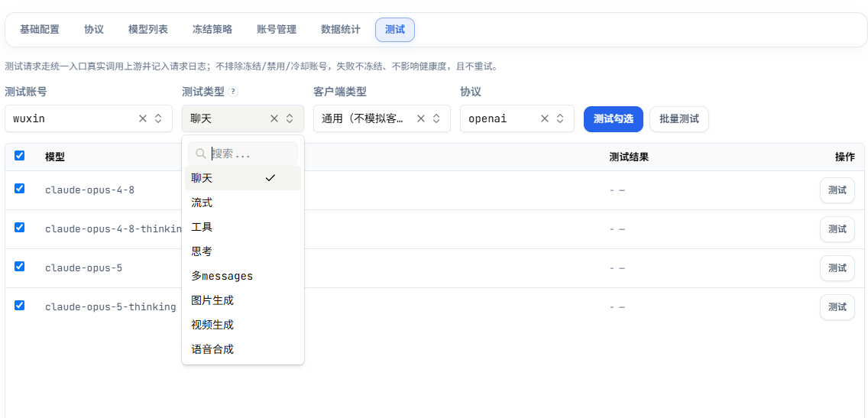Viewport: 868px width, 418px height.
Task: Run 测试 for claude-opus-5-thinking
Action: click(x=837, y=306)
